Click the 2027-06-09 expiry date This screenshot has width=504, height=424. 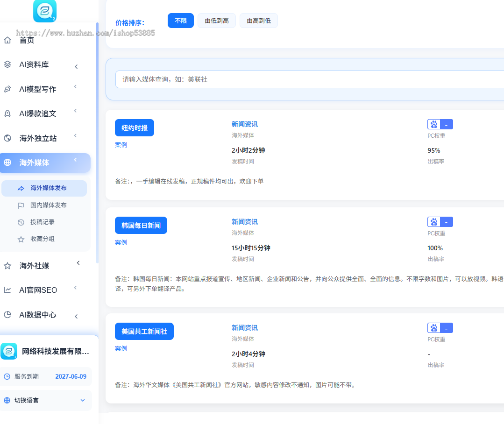tap(71, 376)
